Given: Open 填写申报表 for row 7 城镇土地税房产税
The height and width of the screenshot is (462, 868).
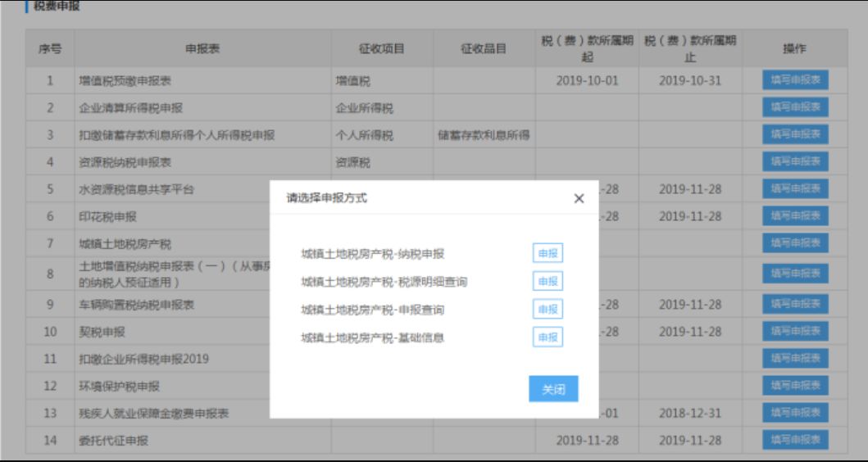Looking at the screenshot, I should coord(795,243).
